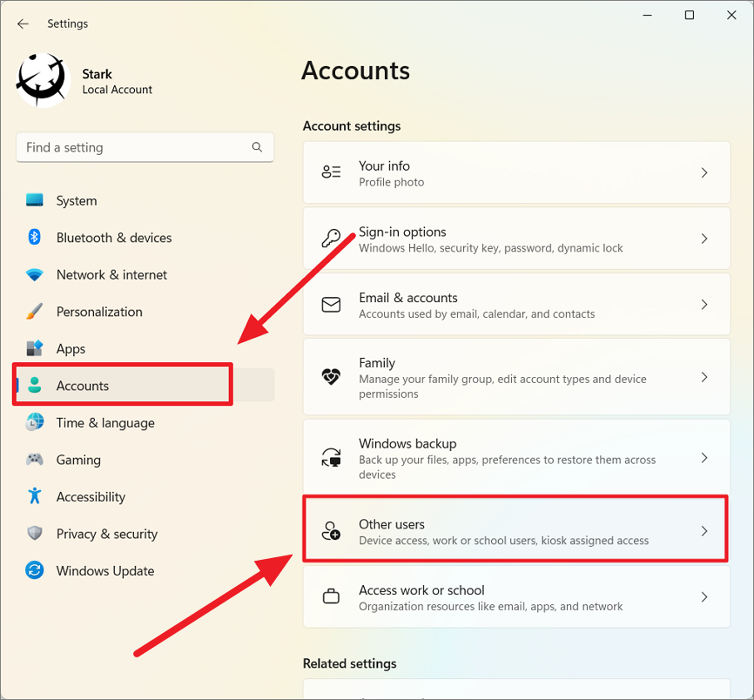
Task: Close the Settings window
Action: pos(731,16)
